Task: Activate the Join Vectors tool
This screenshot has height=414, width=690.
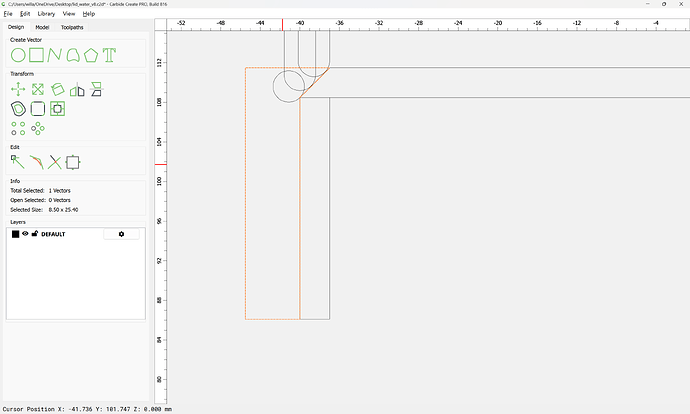Action: (37, 162)
